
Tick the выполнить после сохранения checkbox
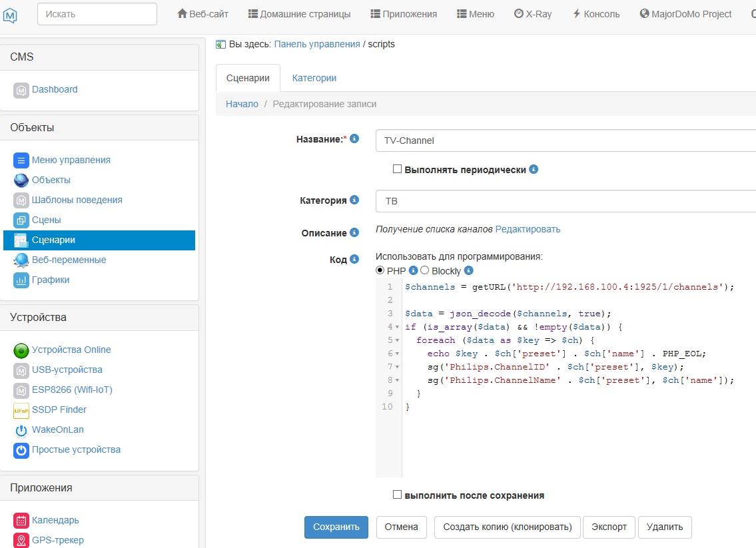point(398,495)
